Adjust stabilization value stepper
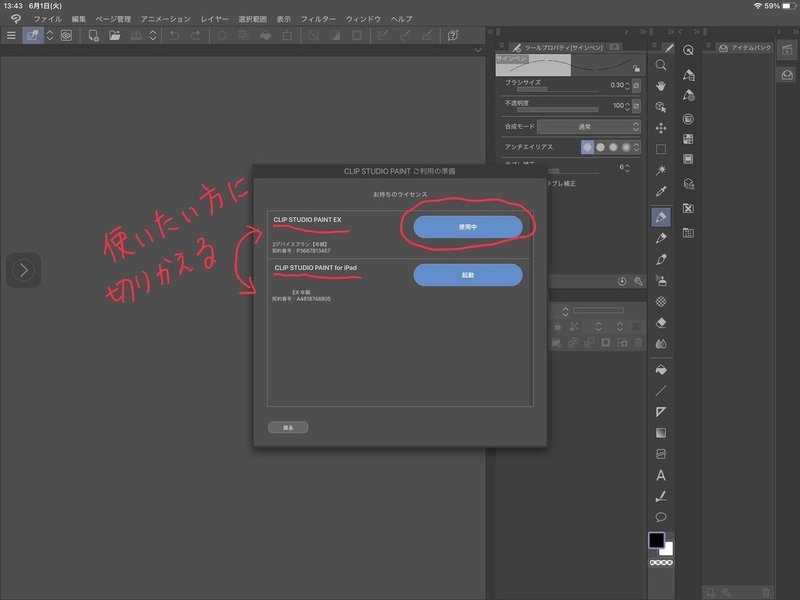Image resolution: width=800 pixels, height=600 pixels. click(x=628, y=167)
